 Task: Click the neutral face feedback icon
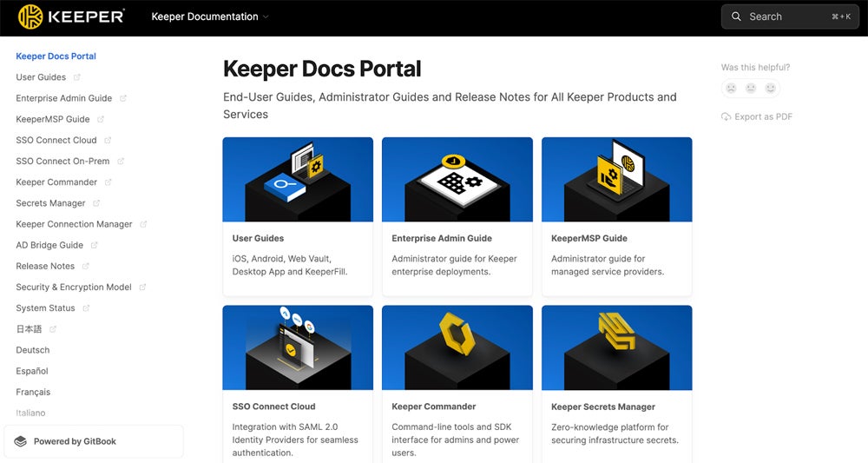click(x=751, y=88)
